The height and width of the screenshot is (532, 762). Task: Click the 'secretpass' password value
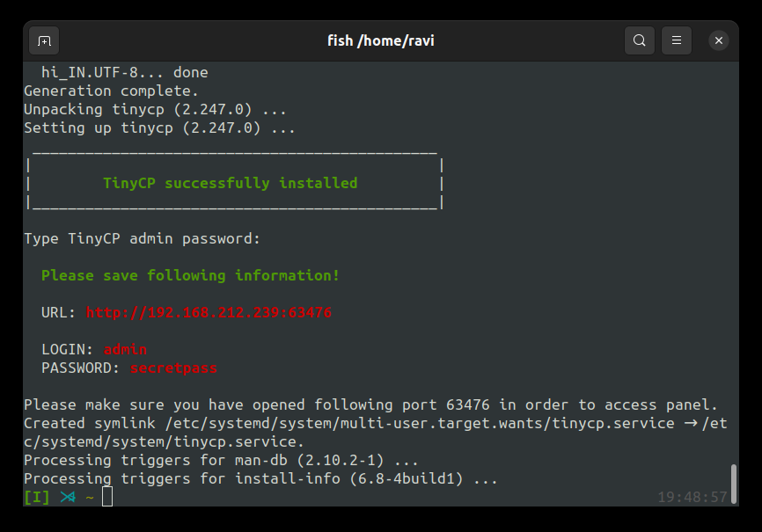173,368
